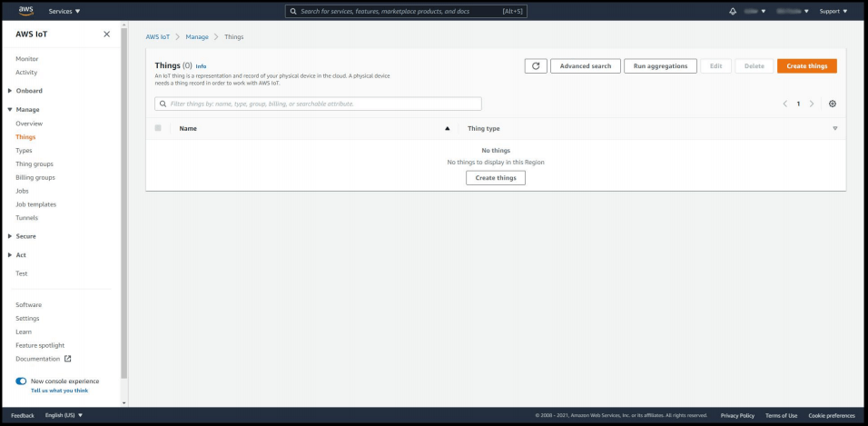Open the account name dropdown
The width and height of the screenshot is (868, 426).
tap(755, 11)
